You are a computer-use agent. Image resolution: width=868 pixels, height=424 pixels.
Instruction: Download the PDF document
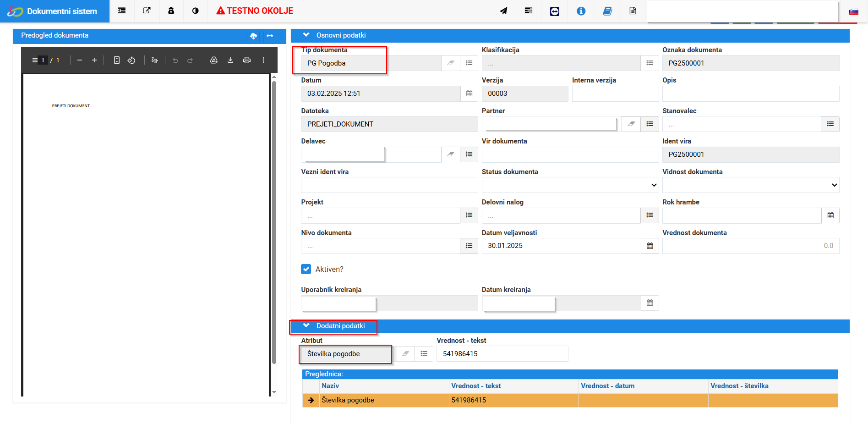(x=230, y=60)
